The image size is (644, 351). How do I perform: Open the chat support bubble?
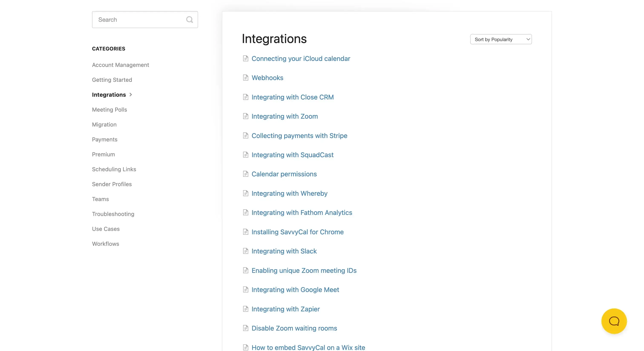point(614,321)
